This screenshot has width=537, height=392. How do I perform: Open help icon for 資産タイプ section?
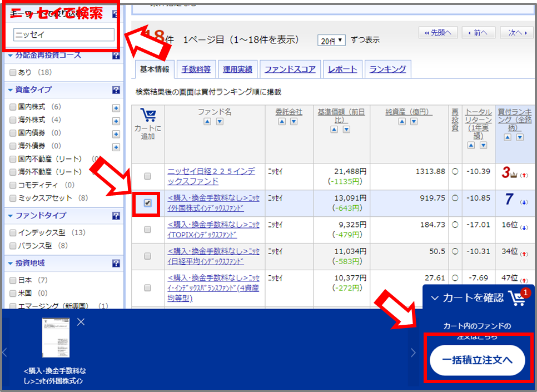(x=116, y=90)
